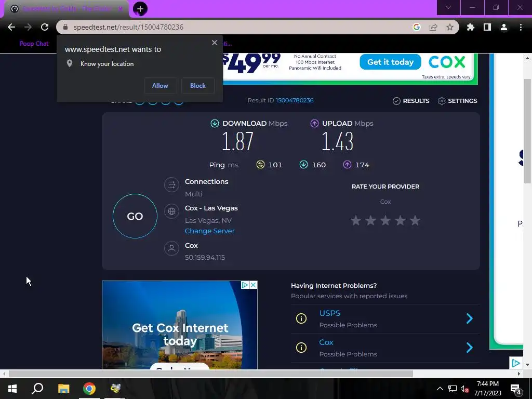Close the Get Cox Internet ad

tap(254, 285)
